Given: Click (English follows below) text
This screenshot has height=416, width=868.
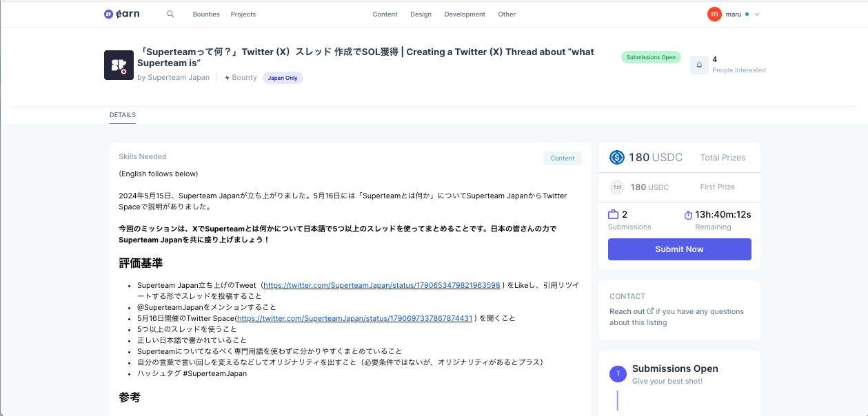Looking at the screenshot, I should (x=159, y=174).
